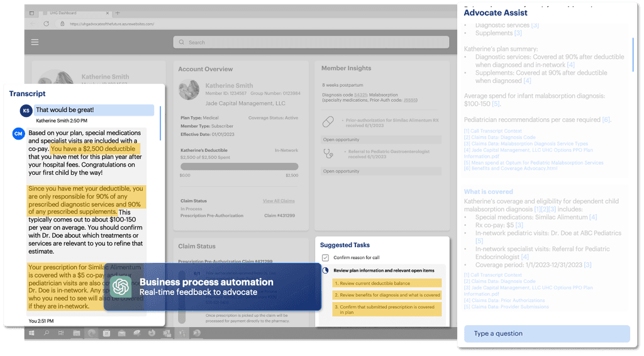Select task Review current deductible balance
644x356 pixels.
pos(387,283)
